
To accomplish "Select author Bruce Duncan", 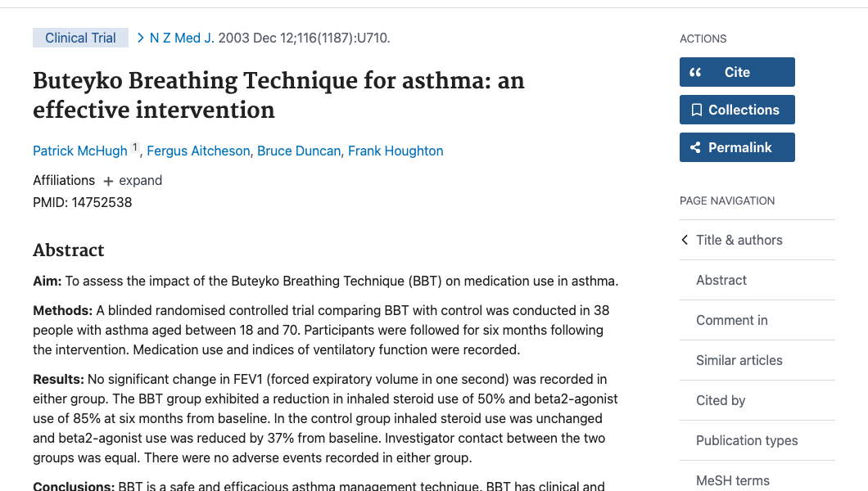I will (x=299, y=151).
